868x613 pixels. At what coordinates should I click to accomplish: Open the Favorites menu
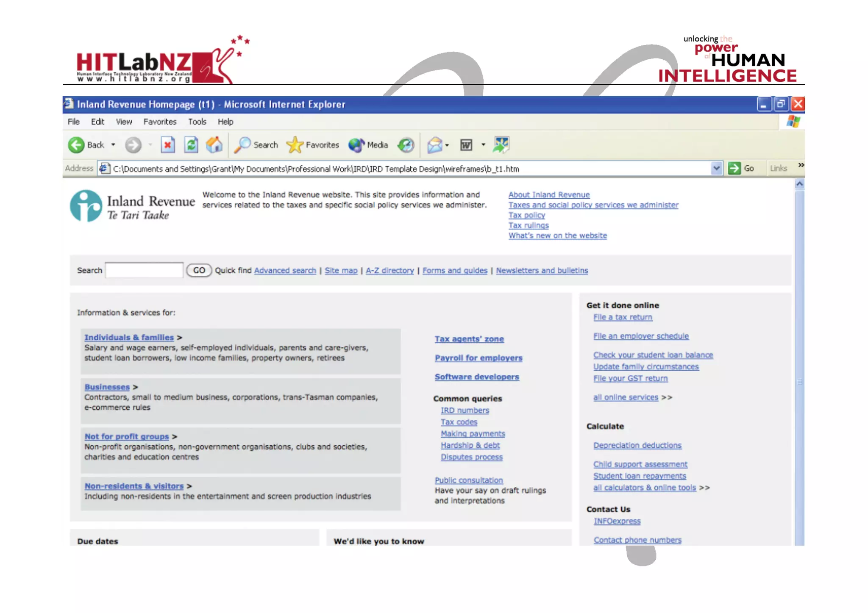tap(160, 122)
